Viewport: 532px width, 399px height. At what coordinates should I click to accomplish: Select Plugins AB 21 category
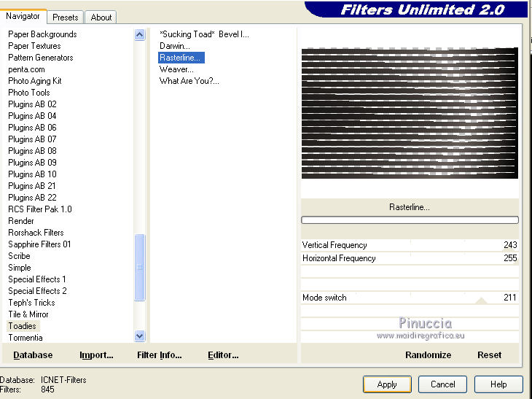(x=32, y=186)
